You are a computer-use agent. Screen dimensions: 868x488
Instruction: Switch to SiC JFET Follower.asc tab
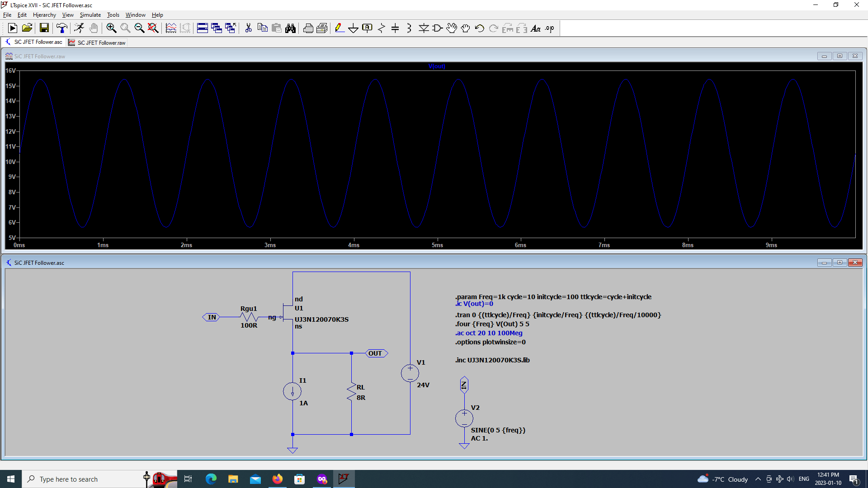point(34,42)
